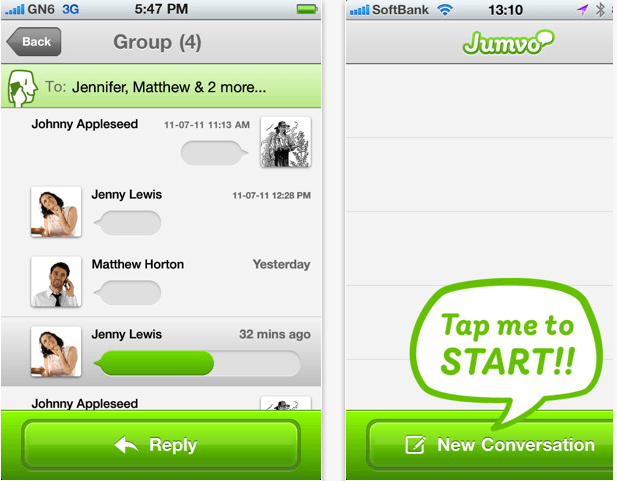Tap the Wi-Fi icon beside SoftBank
The height and width of the screenshot is (481, 617).
[x=445, y=9]
